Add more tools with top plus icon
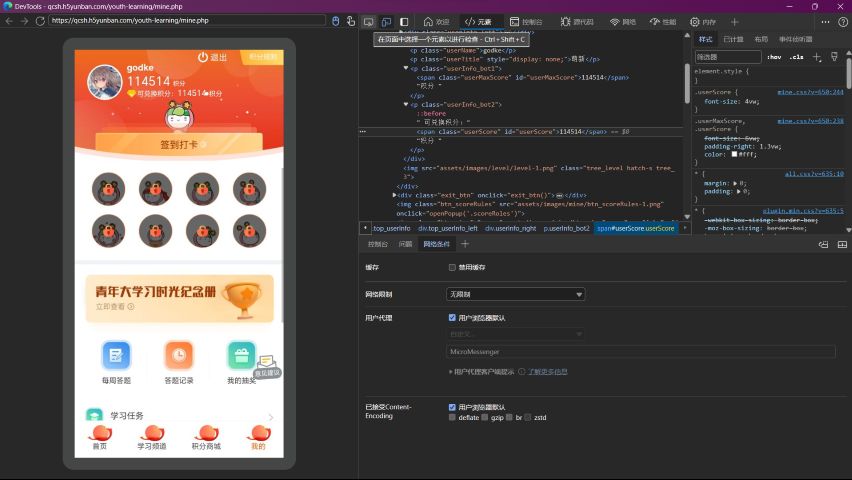 tap(735, 22)
